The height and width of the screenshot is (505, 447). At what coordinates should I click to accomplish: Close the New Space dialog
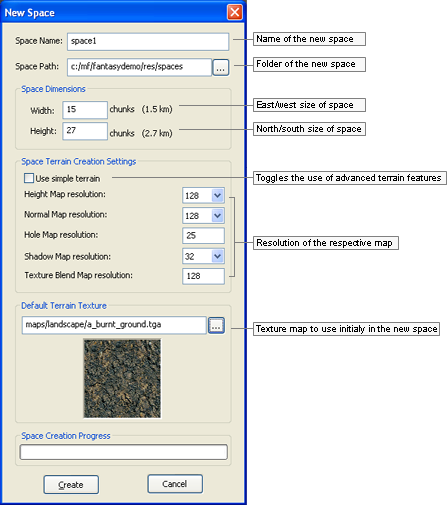pyautogui.click(x=235, y=12)
